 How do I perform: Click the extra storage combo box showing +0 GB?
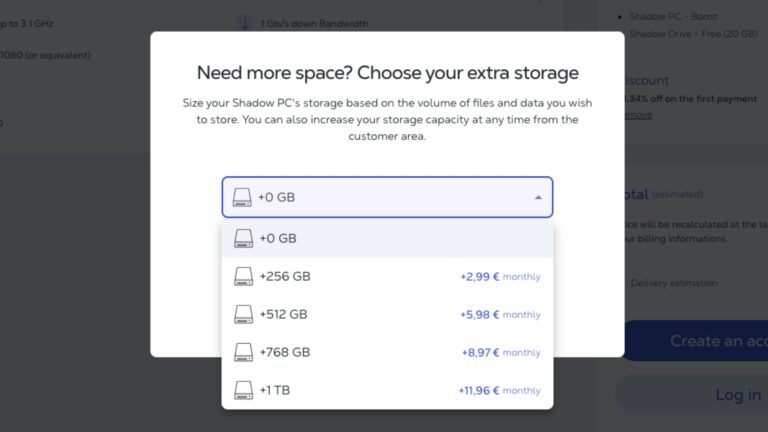pyautogui.click(x=386, y=197)
